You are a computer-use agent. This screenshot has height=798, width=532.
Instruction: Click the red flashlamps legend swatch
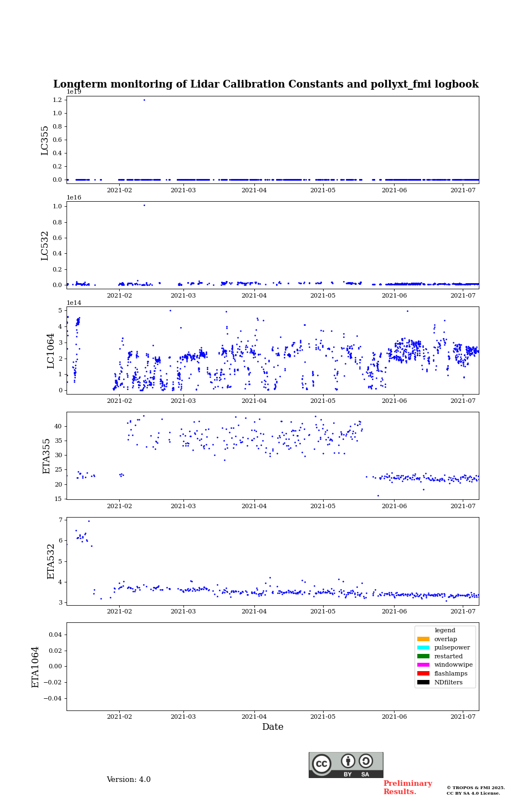pos(423,674)
